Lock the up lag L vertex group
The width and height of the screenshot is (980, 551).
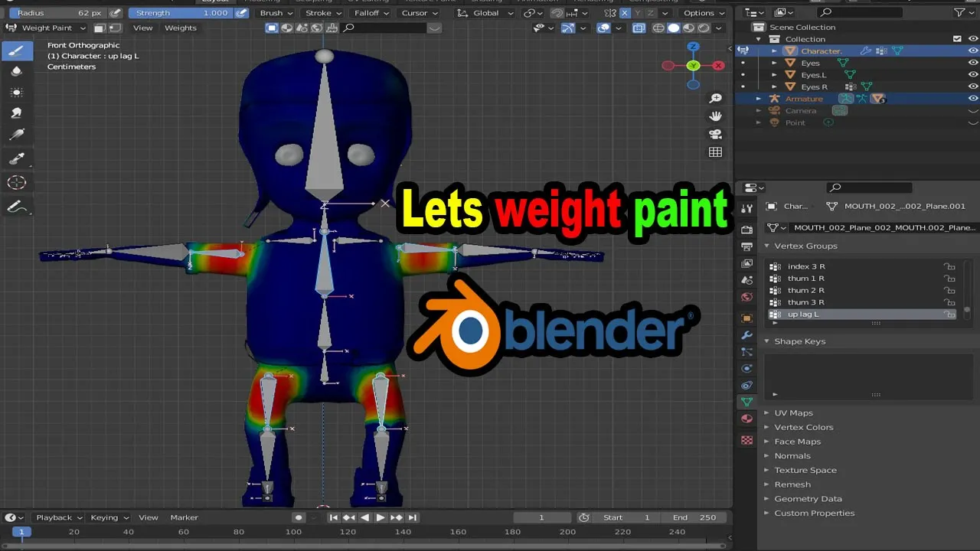coord(949,315)
